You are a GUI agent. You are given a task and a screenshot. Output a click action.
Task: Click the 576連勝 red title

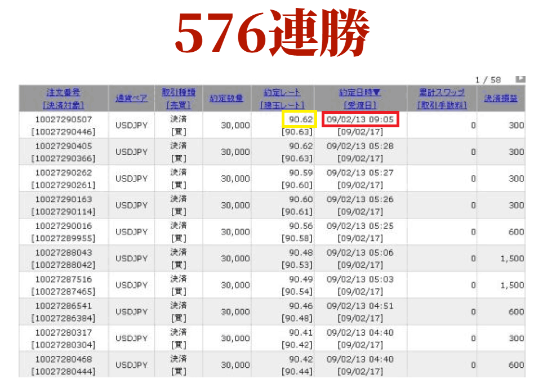pos(271,34)
